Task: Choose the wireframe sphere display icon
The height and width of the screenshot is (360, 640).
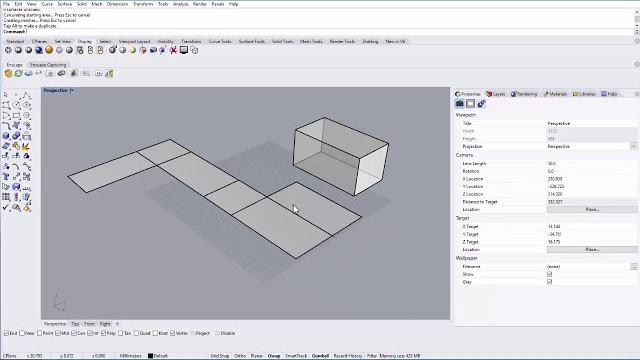Action: [8, 50]
